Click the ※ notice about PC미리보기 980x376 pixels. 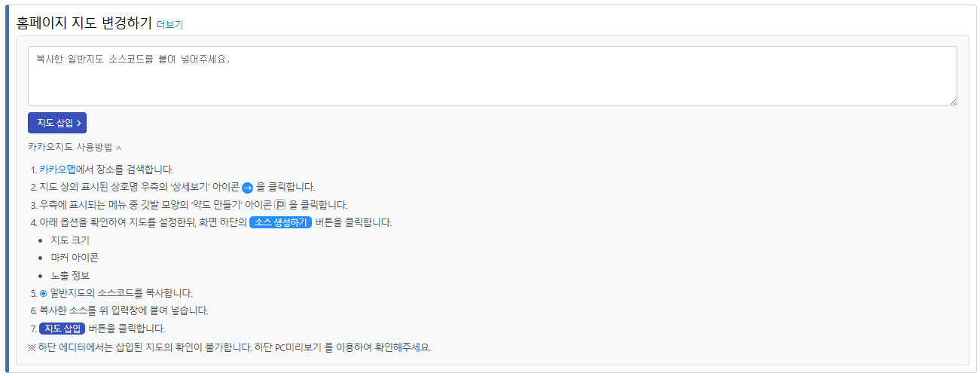tap(229, 347)
